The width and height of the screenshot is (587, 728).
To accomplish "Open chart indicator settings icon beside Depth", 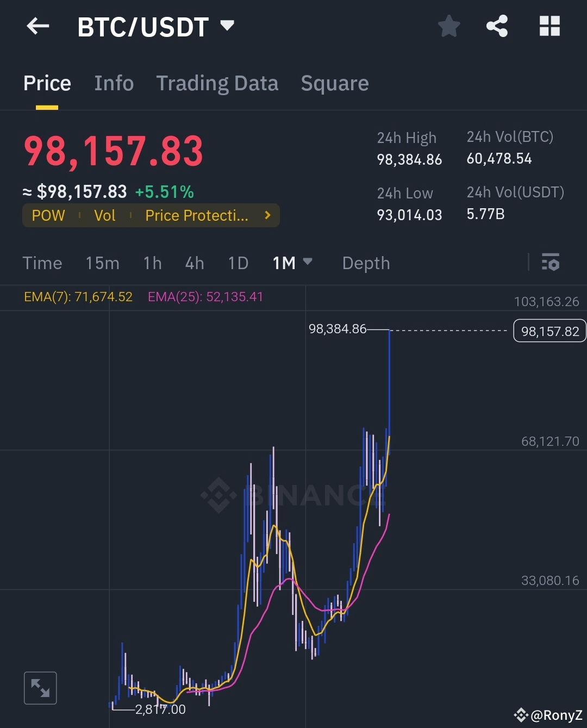I will pyautogui.click(x=551, y=263).
